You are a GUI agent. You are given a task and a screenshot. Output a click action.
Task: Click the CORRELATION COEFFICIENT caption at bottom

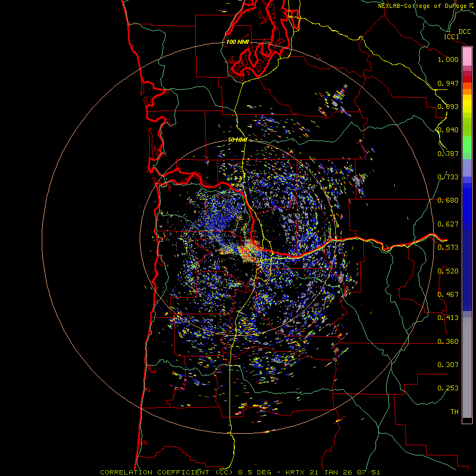click(240, 472)
